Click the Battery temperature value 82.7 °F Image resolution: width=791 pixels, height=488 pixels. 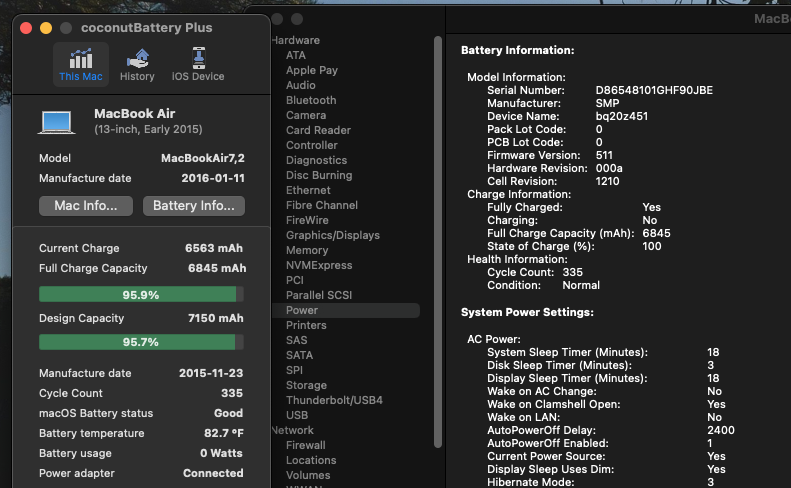223,433
